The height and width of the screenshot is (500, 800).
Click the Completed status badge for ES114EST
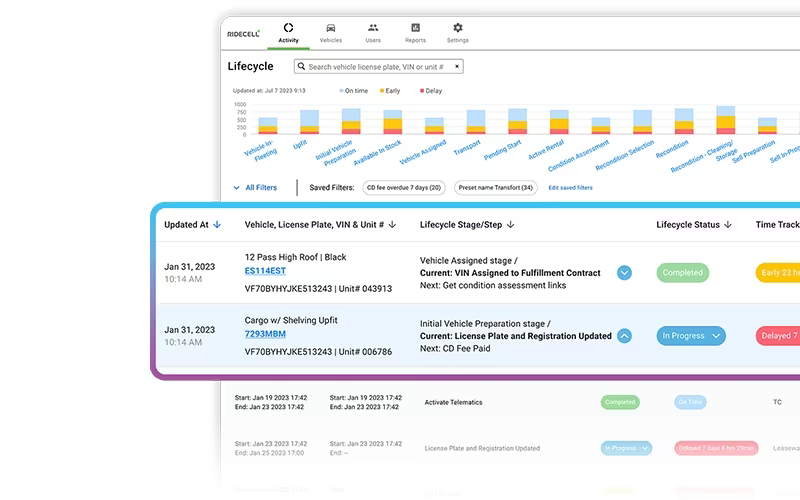pyautogui.click(x=683, y=272)
